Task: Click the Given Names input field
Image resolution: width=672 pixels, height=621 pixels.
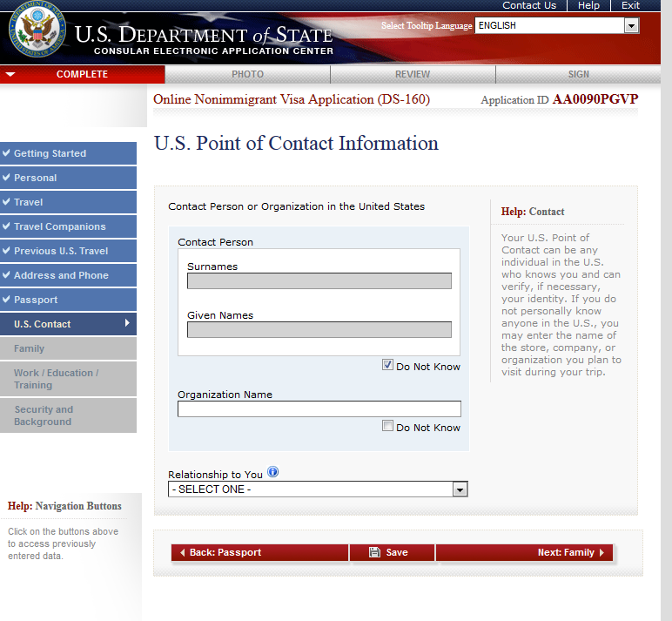Action: [319, 330]
